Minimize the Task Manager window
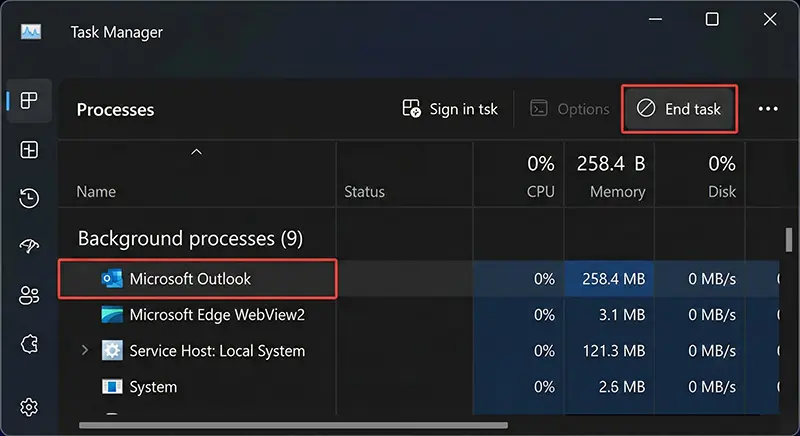800x436 pixels. pos(655,19)
